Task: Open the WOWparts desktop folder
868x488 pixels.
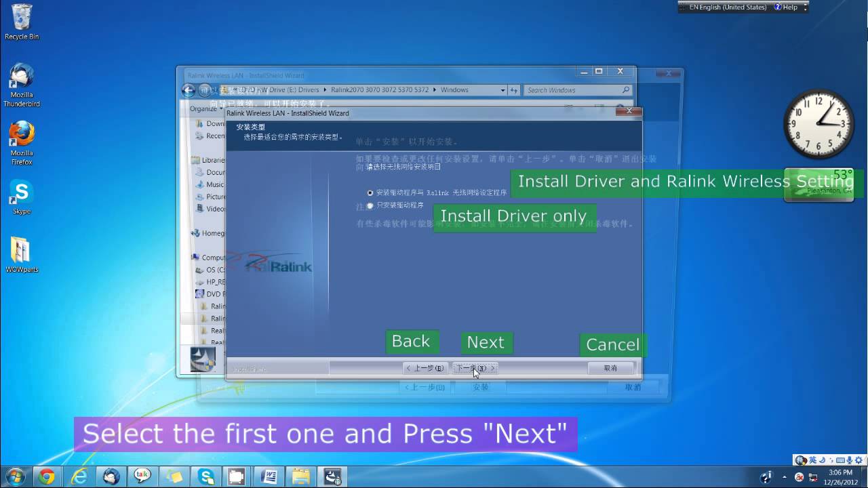Action: point(22,255)
